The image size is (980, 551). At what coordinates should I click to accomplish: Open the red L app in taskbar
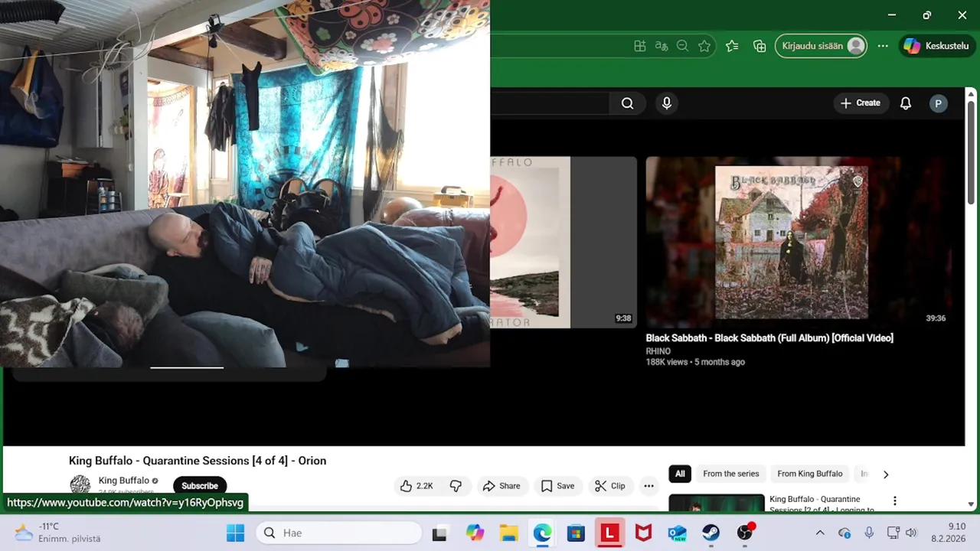[x=609, y=533]
